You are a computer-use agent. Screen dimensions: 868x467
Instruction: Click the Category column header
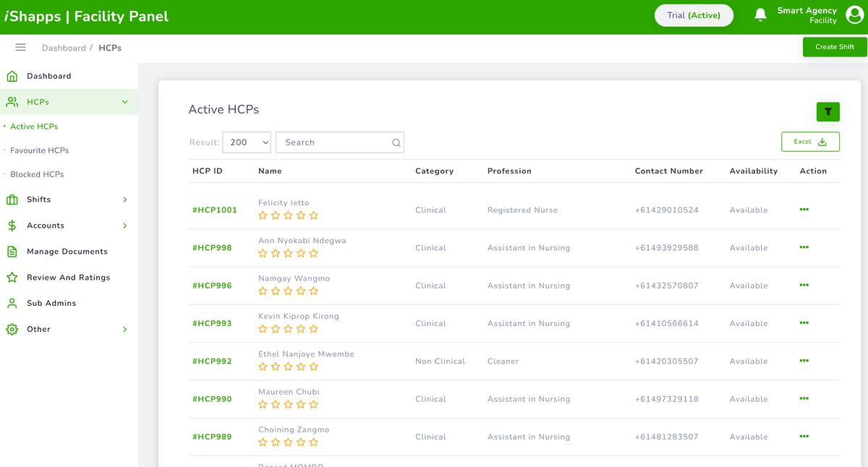click(x=434, y=171)
